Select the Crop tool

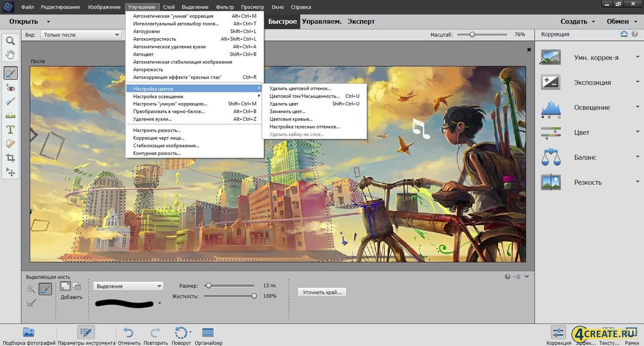pos(10,158)
